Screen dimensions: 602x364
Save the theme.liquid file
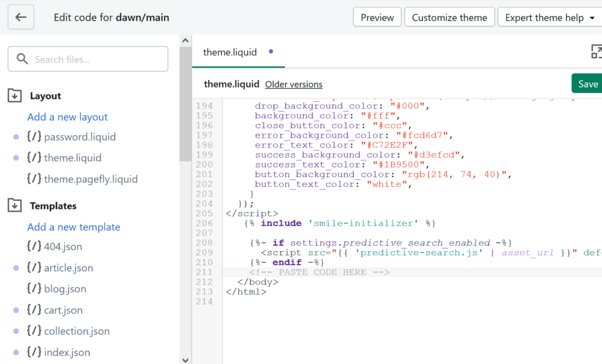click(587, 84)
